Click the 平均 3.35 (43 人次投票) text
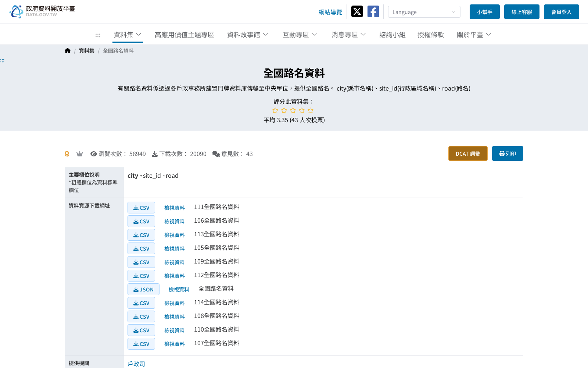Viewport: 588px width, 368px height. (294, 120)
